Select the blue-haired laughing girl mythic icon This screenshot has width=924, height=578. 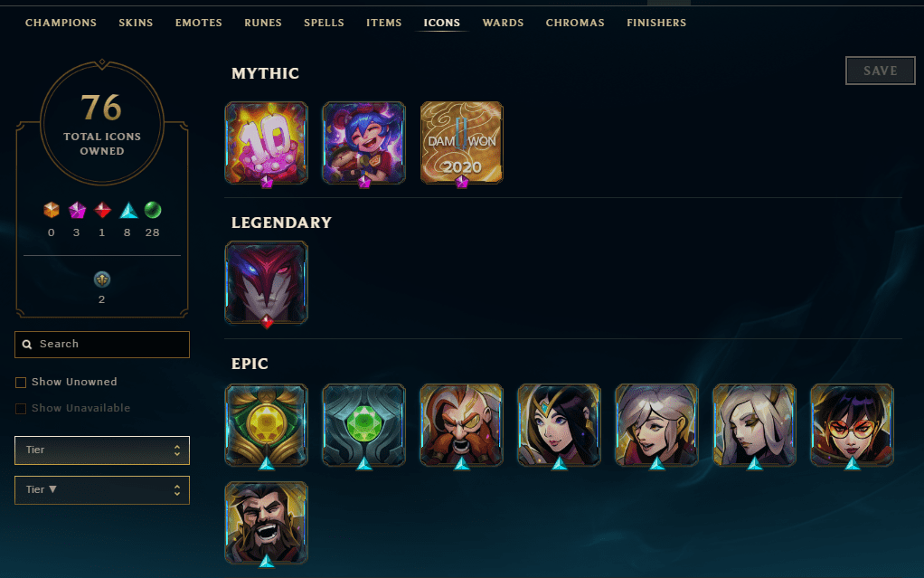pyautogui.click(x=364, y=143)
